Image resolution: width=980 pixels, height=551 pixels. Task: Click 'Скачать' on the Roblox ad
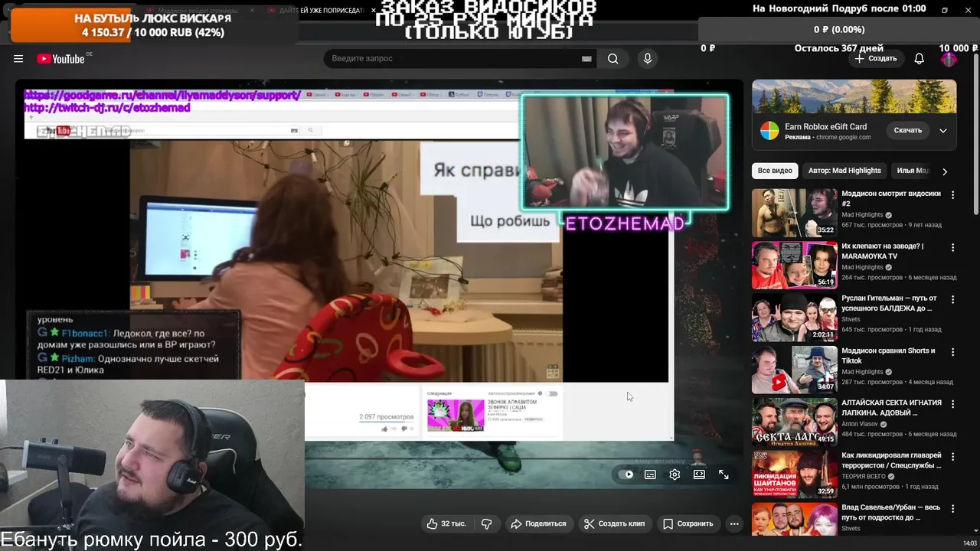[908, 131]
